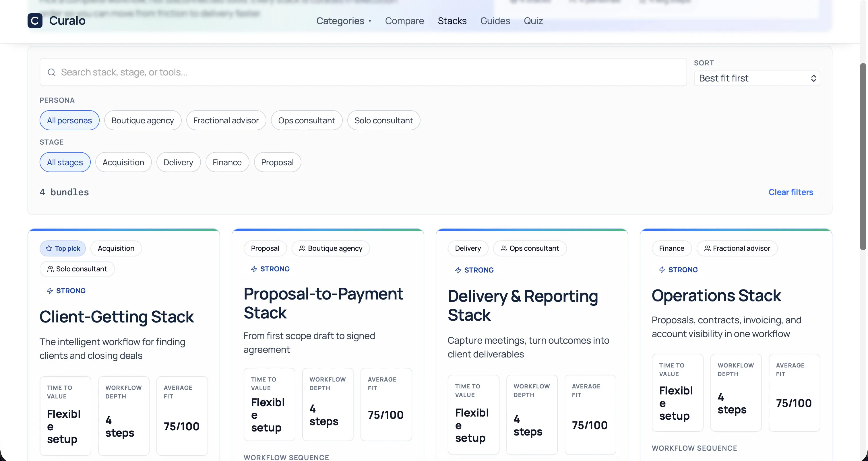Click the Curalo logo icon
Viewport: 868px width, 461px height.
pos(35,21)
